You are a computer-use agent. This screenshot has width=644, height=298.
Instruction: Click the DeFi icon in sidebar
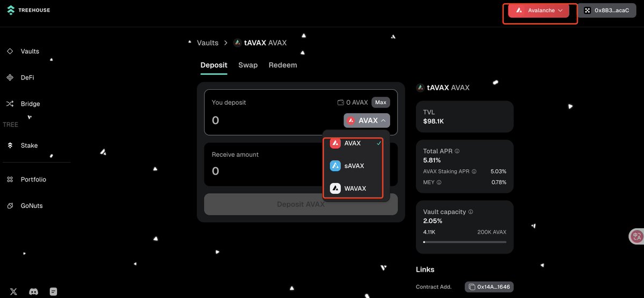10,78
